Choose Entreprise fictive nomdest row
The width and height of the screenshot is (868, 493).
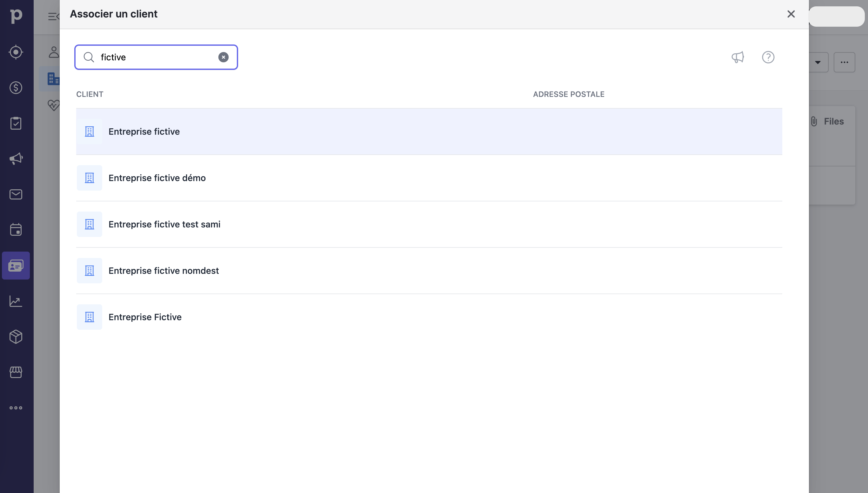(x=164, y=271)
